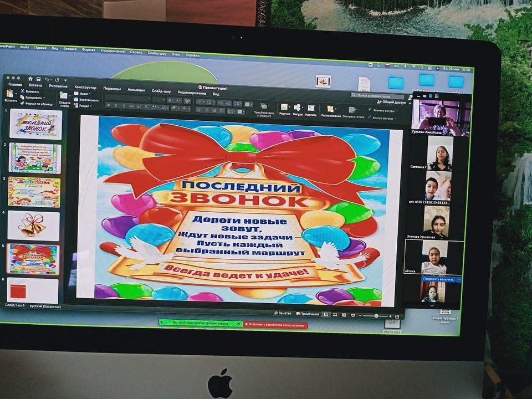Select slide 3 thumbnail in the slide panel
This screenshot has width=532, height=399.
34,192
